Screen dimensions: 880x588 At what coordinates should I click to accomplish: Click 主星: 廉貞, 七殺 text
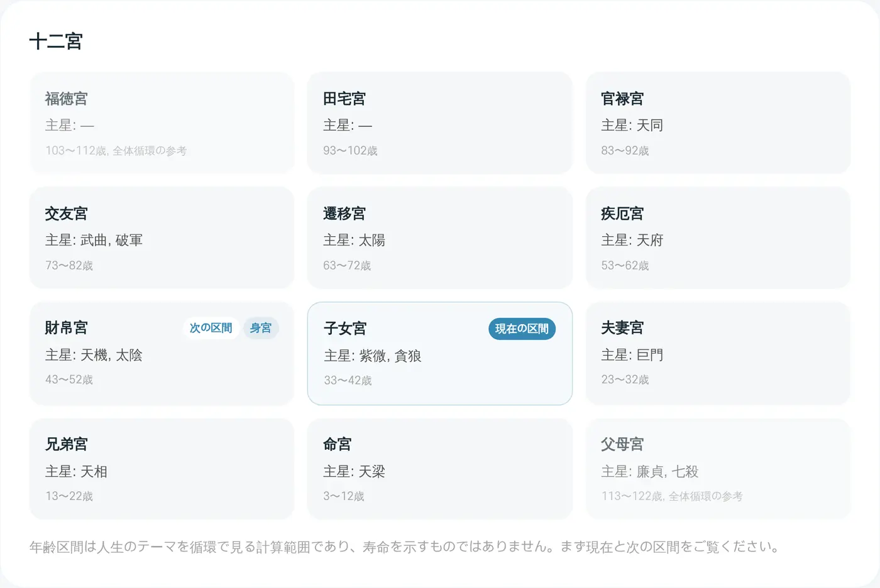[x=650, y=471]
